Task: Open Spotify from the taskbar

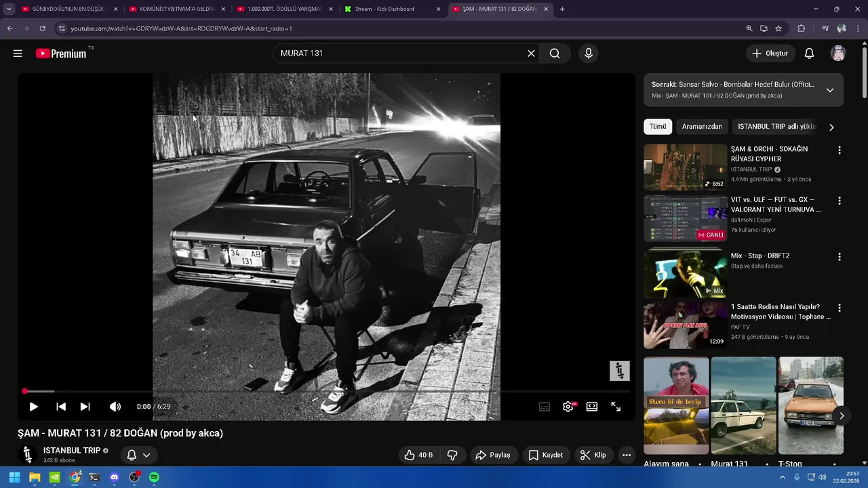Action: (x=154, y=477)
